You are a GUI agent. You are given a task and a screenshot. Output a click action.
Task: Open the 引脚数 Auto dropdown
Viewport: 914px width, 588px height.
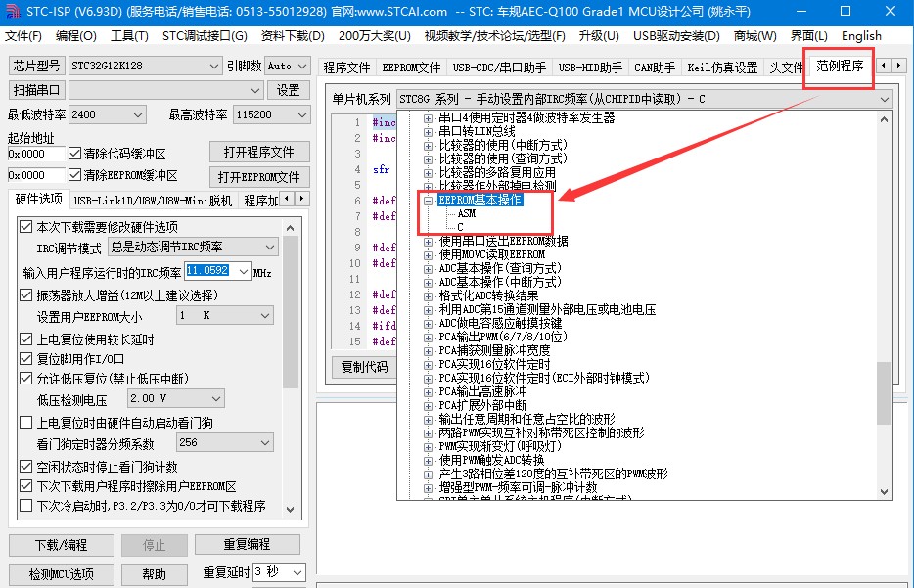287,66
